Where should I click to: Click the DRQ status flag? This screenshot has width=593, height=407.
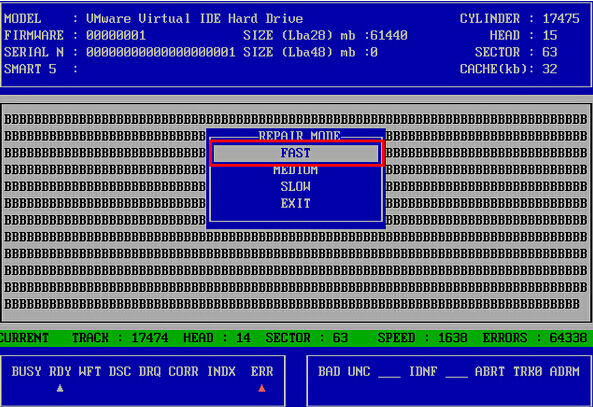pos(150,371)
